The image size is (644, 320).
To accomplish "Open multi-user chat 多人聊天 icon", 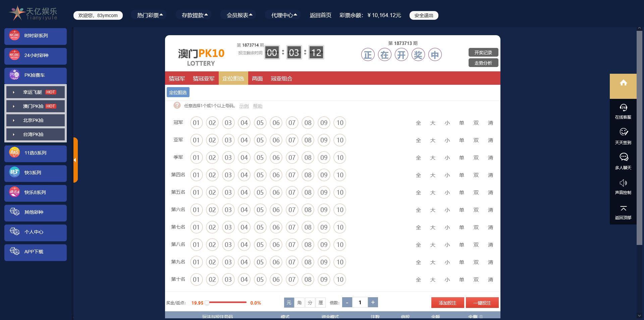I will click(x=623, y=157).
